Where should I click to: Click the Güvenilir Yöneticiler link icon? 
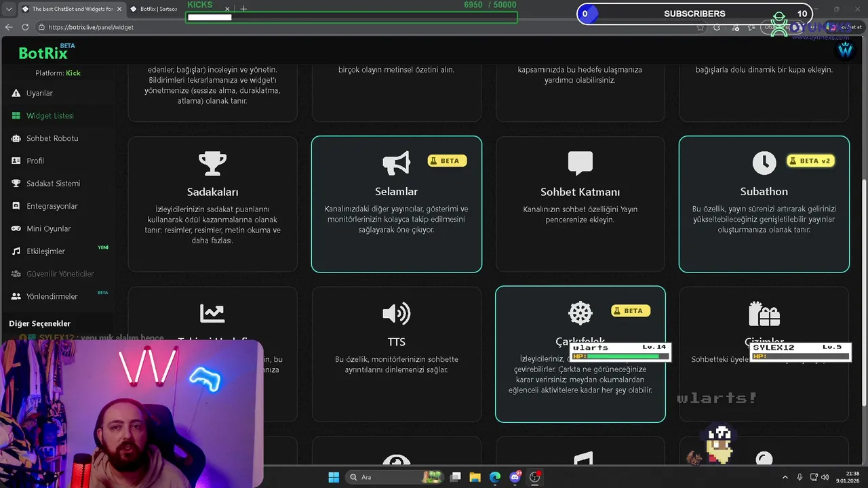point(16,274)
